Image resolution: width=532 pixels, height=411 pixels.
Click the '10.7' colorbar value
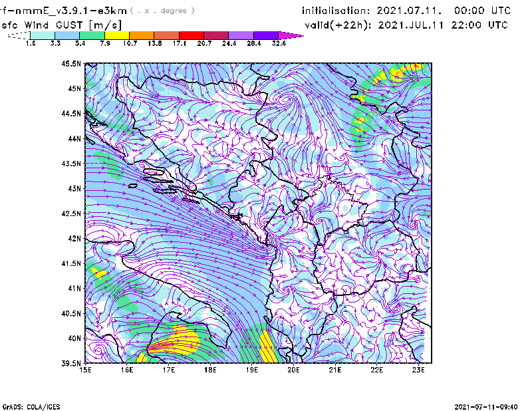click(130, 43)
